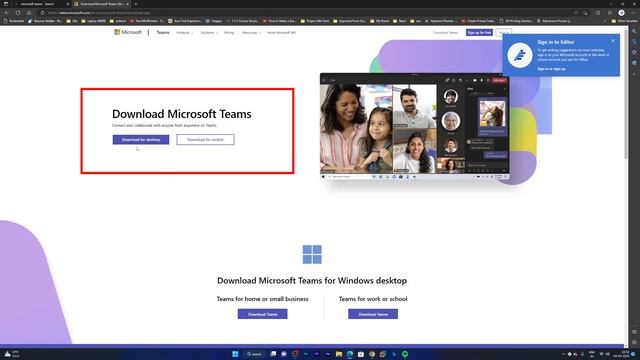Screen dimensions: 640x360
Task: Open the Other favorites folder
Action: point(624,20)
